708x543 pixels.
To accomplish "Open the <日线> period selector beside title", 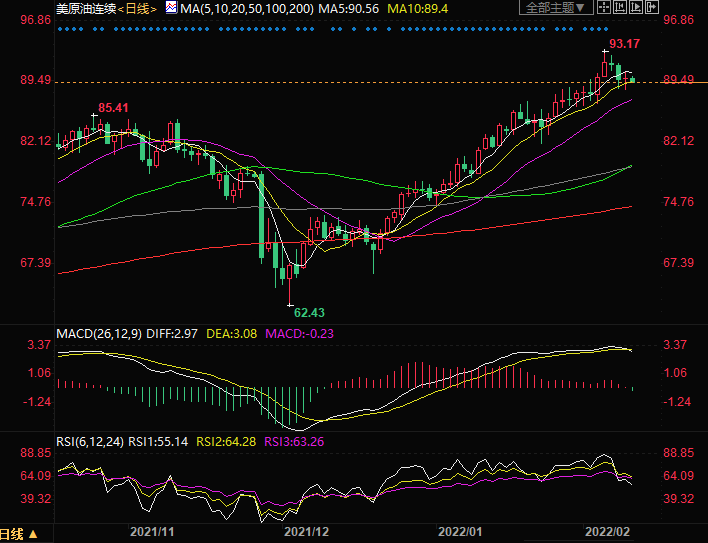I will click(138, 8).
